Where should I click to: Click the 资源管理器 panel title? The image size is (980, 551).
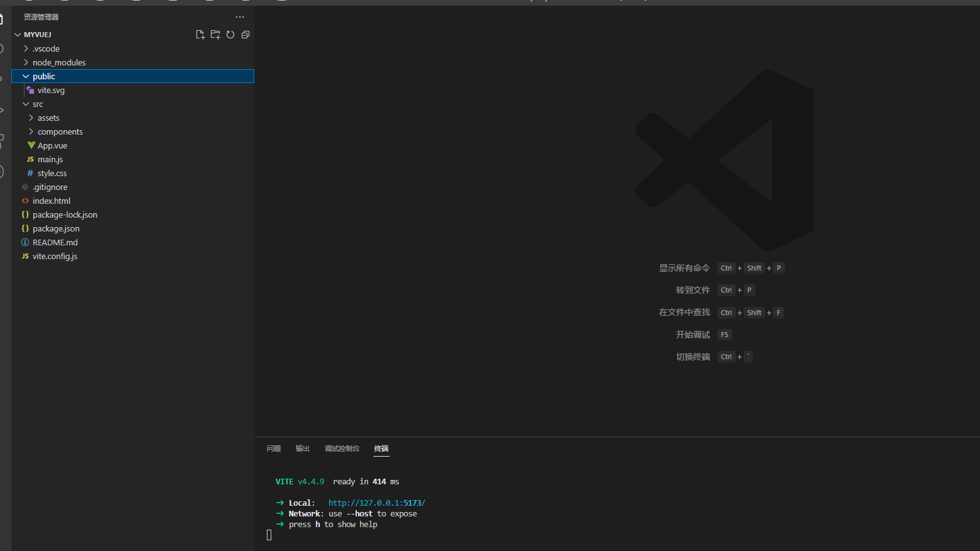[x=41, y=17]
